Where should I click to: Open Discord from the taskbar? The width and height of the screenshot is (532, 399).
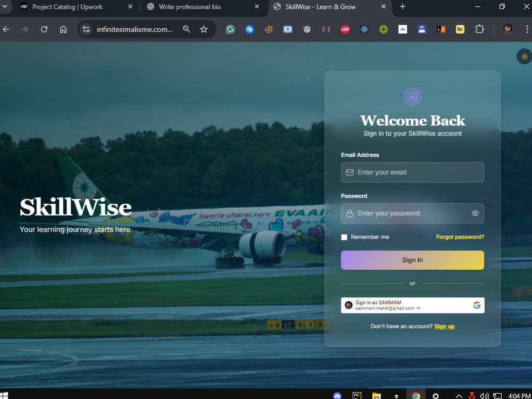(337, 396)
